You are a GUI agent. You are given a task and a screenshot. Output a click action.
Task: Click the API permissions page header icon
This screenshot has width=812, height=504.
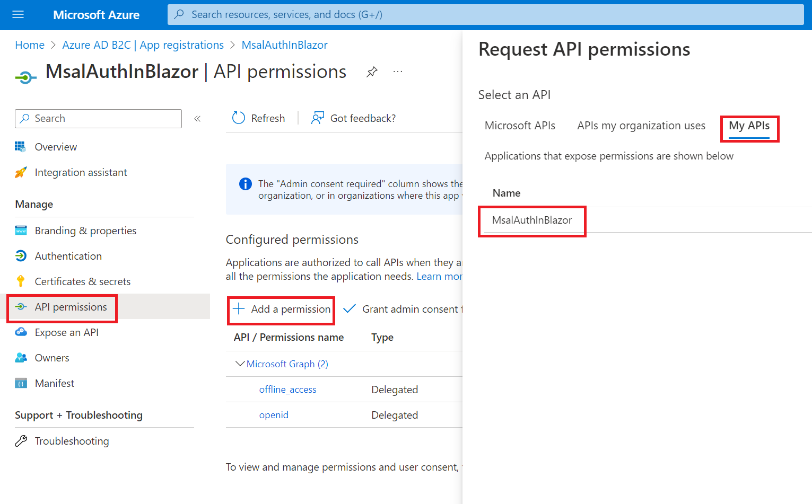pos(25,78)
